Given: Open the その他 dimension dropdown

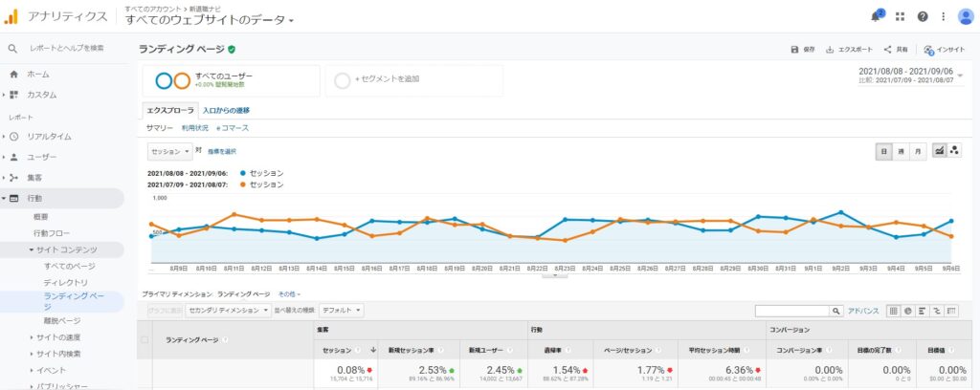Looking at the screenshot, I should coord(289,293).
